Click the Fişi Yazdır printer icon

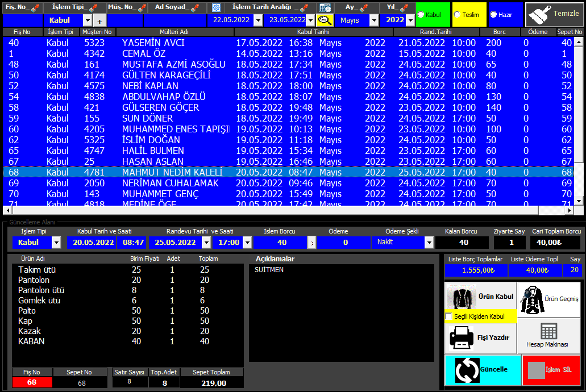[x=461, y=337]
